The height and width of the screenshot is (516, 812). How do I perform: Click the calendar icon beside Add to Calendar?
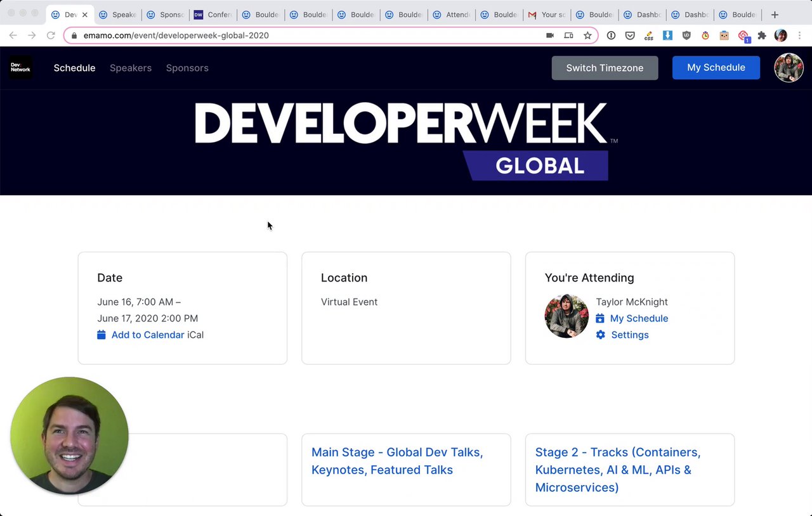click(x=101, y=335)
